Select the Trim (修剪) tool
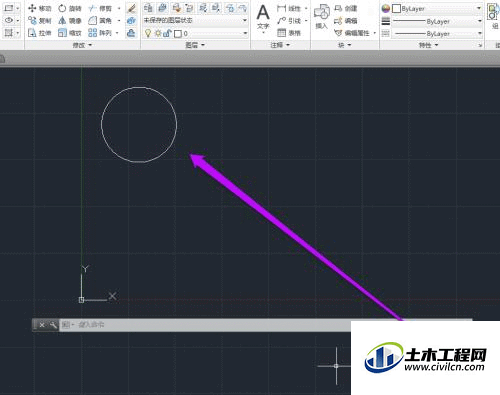The image size is (500, 395). [x=100, y=8]
